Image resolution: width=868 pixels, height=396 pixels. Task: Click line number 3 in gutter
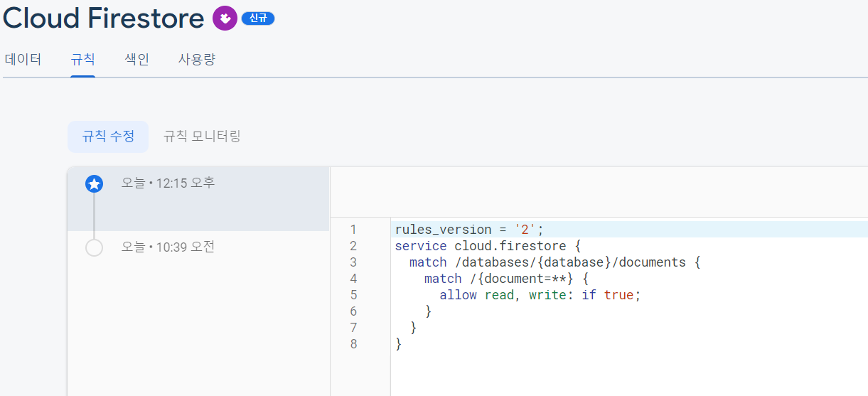coord(353,262)
